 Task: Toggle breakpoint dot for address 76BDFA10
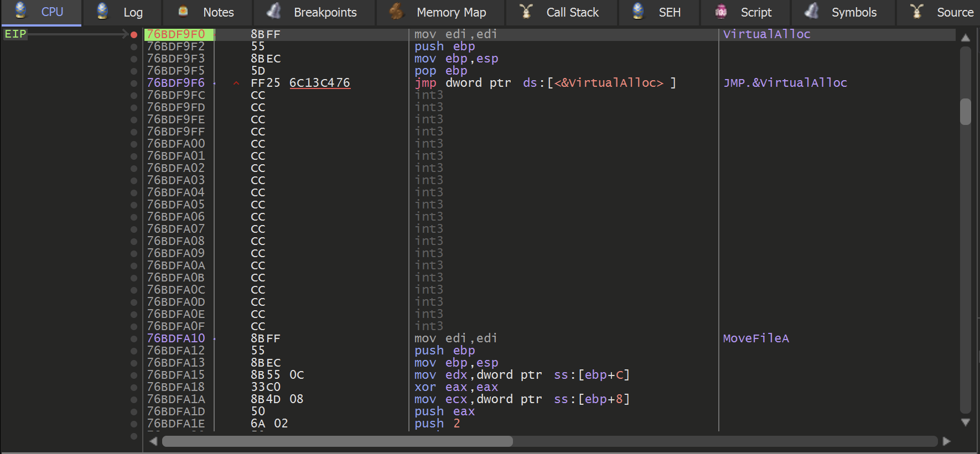click(x=134, y=338)
